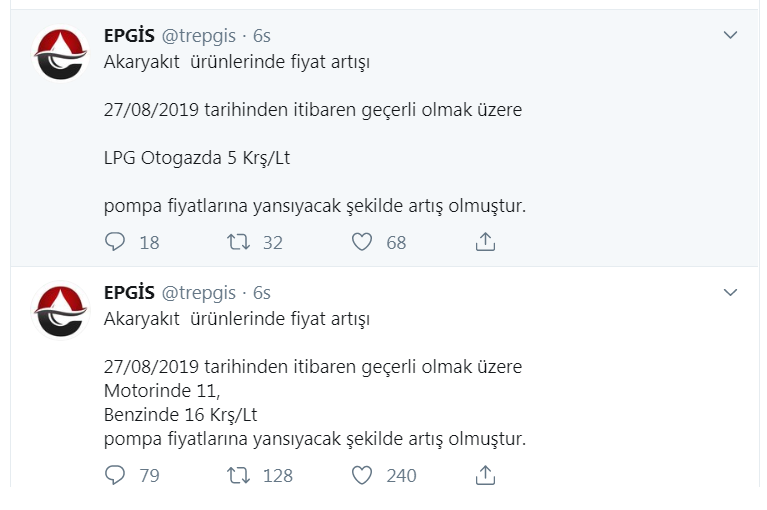Open the LPG Otogazda 5 Krş/Lt tweet text
Screen dimensions: 767x510
[197, 158]
